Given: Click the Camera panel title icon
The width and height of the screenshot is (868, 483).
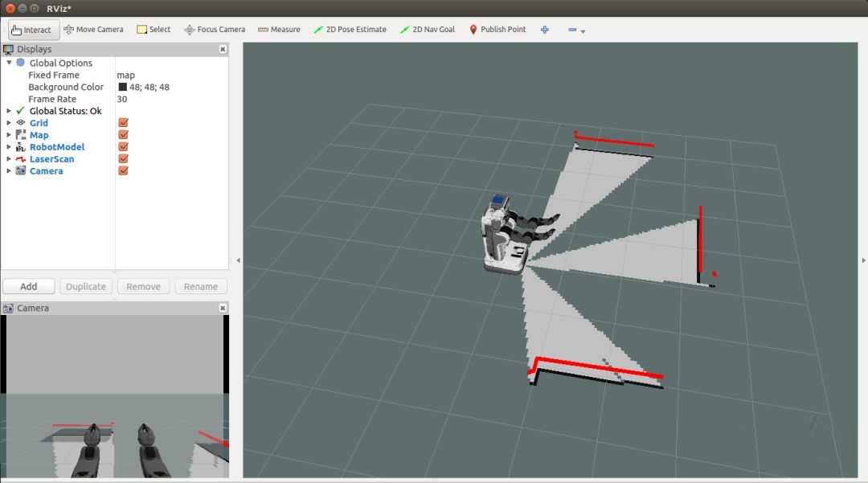Looking at the screenshot, I should coord(8,308).
